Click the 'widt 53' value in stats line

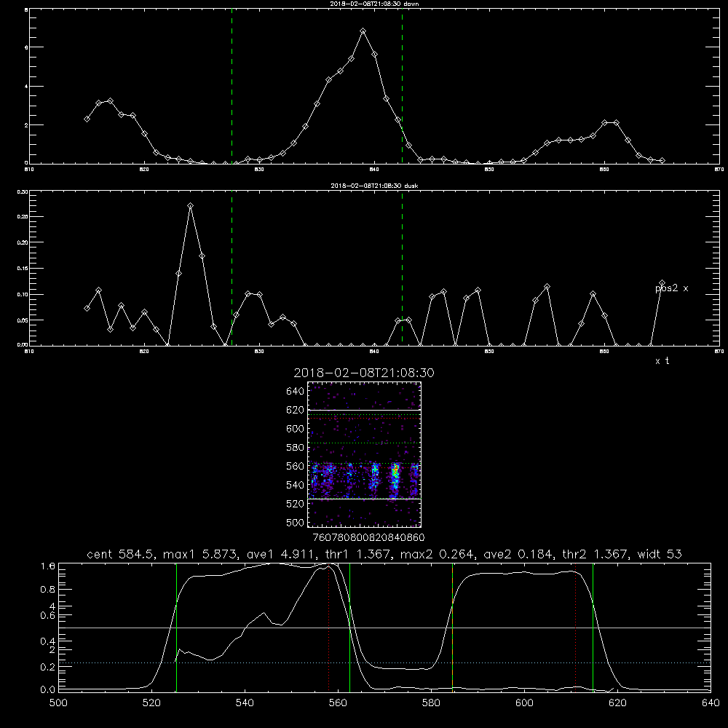pos(660,554)
